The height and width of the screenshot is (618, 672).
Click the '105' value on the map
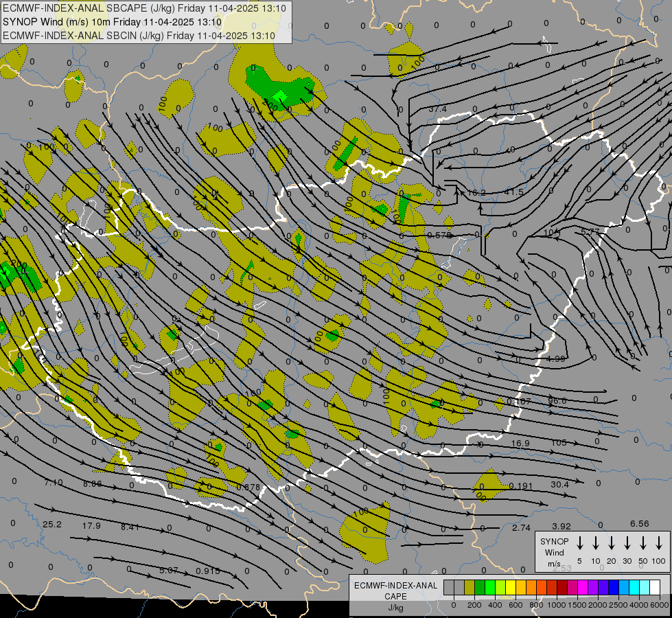tap(559, 442)
